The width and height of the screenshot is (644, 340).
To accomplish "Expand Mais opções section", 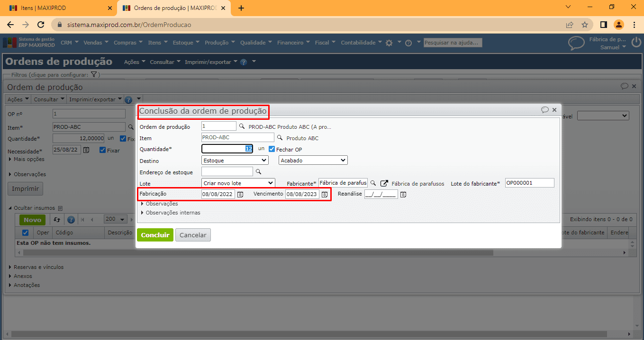I will [27, 159].
